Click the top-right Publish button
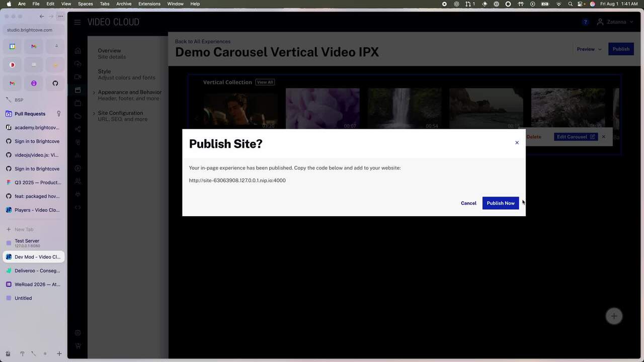Image resolution: width=644 pixels, height=362 pixels. [x=621, y=49]
